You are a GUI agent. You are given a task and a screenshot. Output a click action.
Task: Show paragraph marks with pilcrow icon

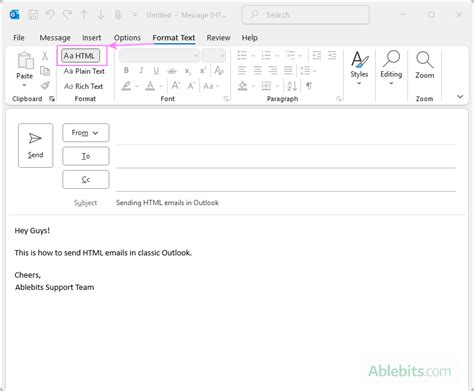click(309, 86)
